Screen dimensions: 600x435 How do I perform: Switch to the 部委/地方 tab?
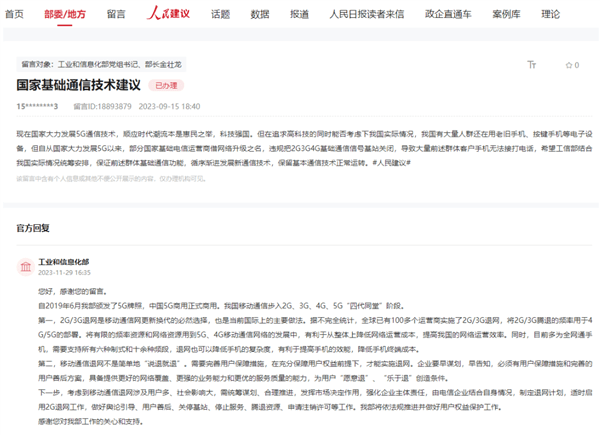pos(65,15)
